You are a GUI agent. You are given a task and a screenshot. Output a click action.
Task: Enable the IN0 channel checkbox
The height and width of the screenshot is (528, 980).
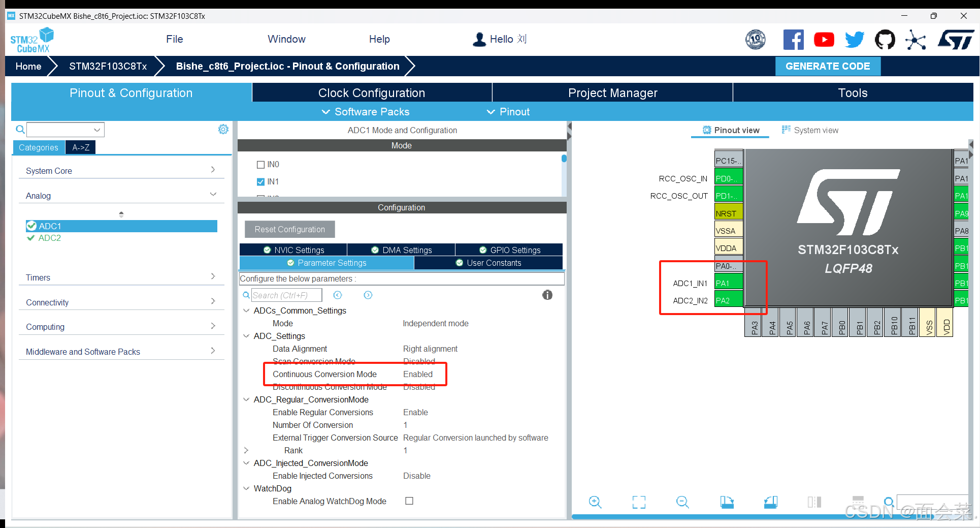click(x=261, y=165)
